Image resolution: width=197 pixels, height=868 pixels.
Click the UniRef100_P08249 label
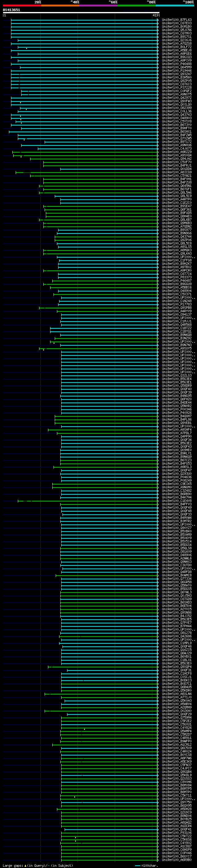177,481
